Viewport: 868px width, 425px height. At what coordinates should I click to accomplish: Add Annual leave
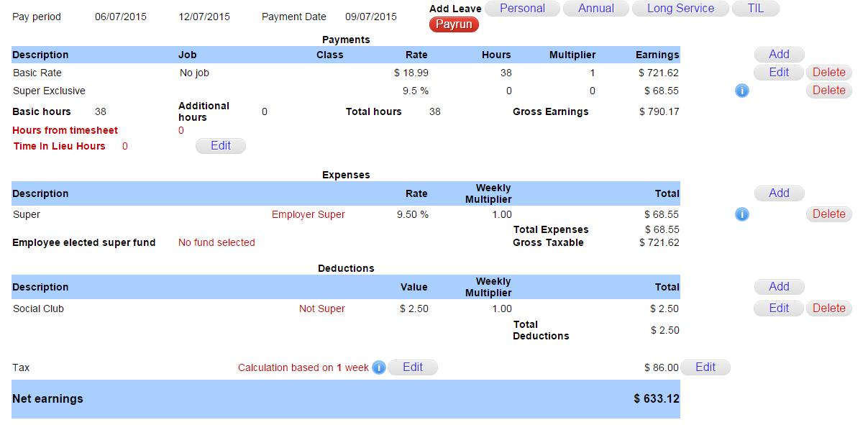click(x=595, y=9)
